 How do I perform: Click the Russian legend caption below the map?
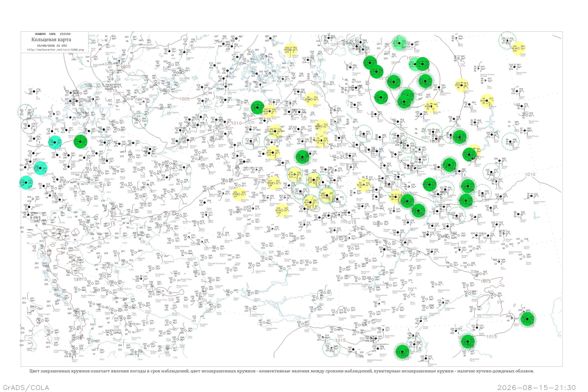pyautogui.click(x=281, y=371)
